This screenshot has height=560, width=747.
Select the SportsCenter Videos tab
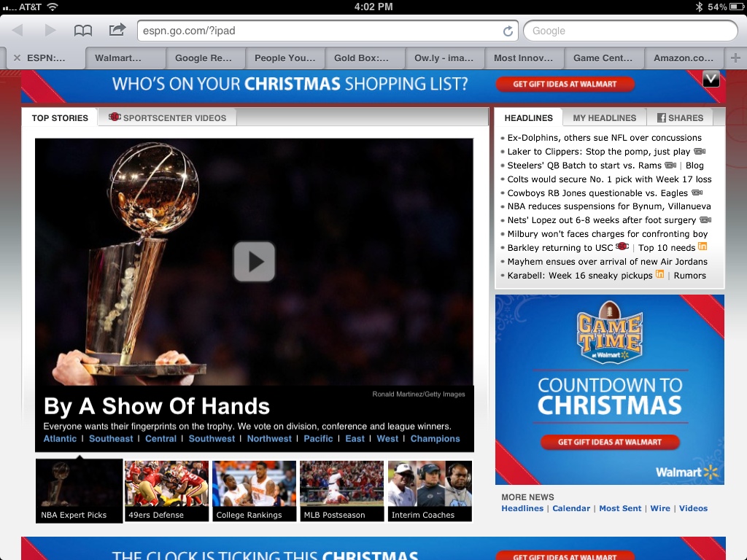167,117
